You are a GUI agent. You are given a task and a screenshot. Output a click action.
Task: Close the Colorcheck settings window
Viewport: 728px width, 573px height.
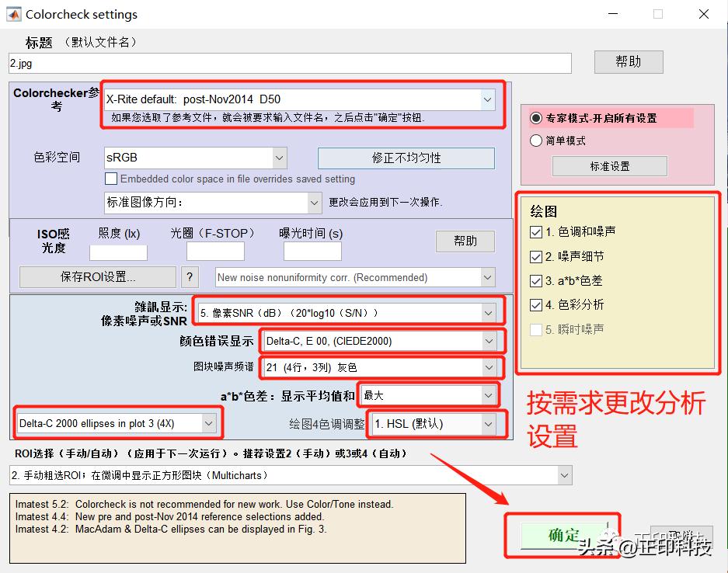pos(704,15)
